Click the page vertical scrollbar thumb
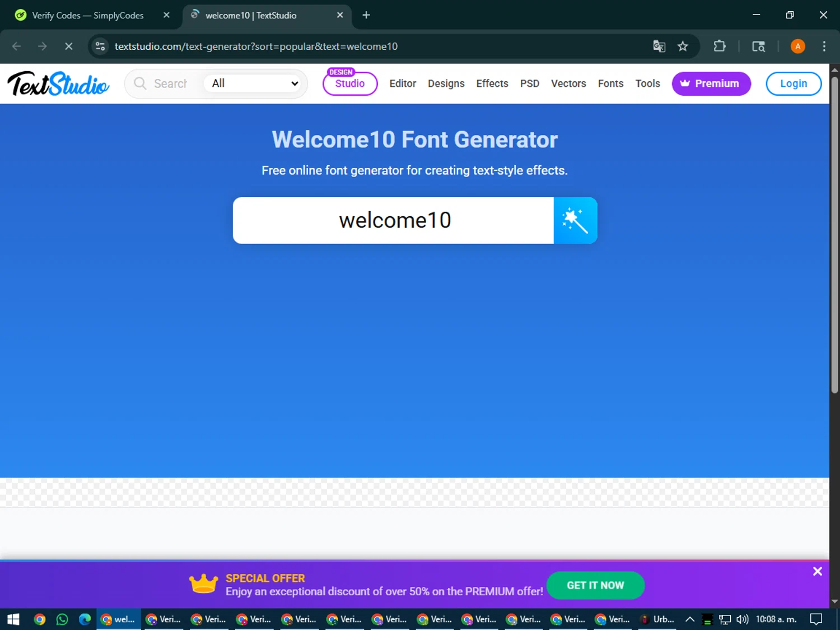This screenshot has height=630, width=840. 834,235
